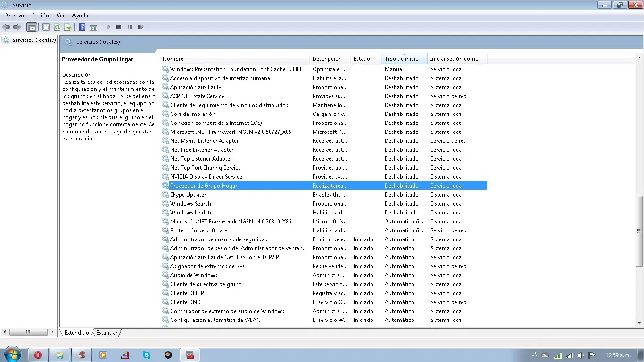
Task: Toggle the Show/Hide Console Tree toolbar icon
Action: click(x=32, y=27)
